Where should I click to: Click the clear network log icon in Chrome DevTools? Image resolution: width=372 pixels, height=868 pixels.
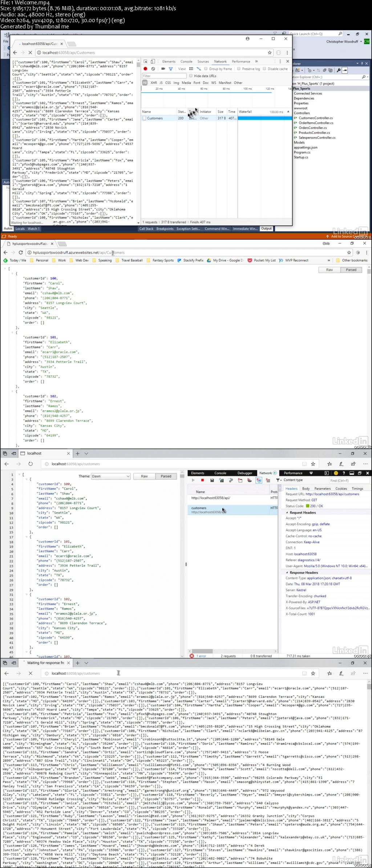(153, 69)
